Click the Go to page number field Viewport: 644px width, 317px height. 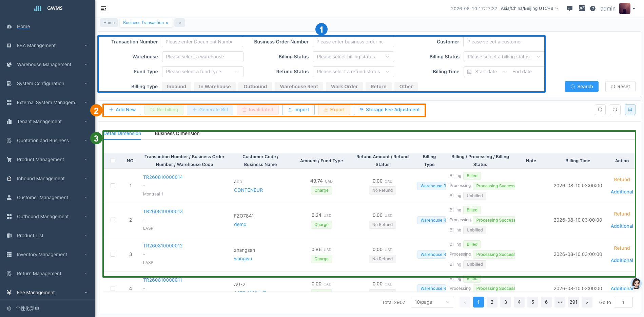click(x=623, y=302)
